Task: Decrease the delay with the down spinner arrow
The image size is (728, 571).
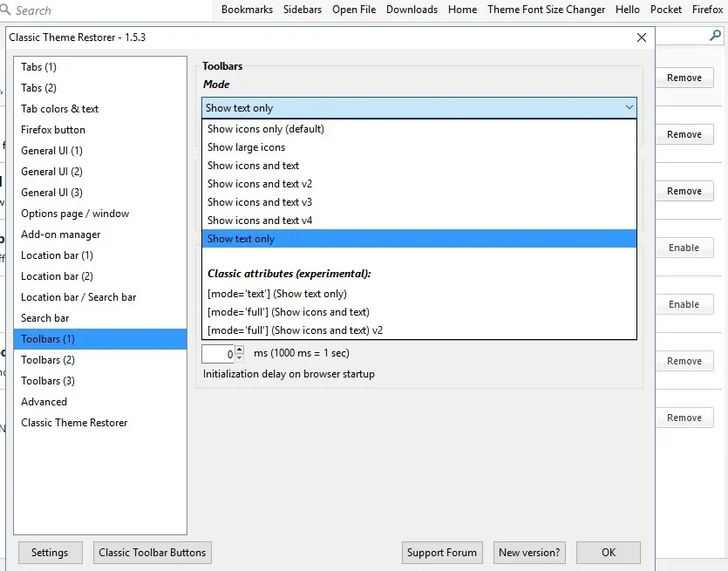Action: coord(239,358)
